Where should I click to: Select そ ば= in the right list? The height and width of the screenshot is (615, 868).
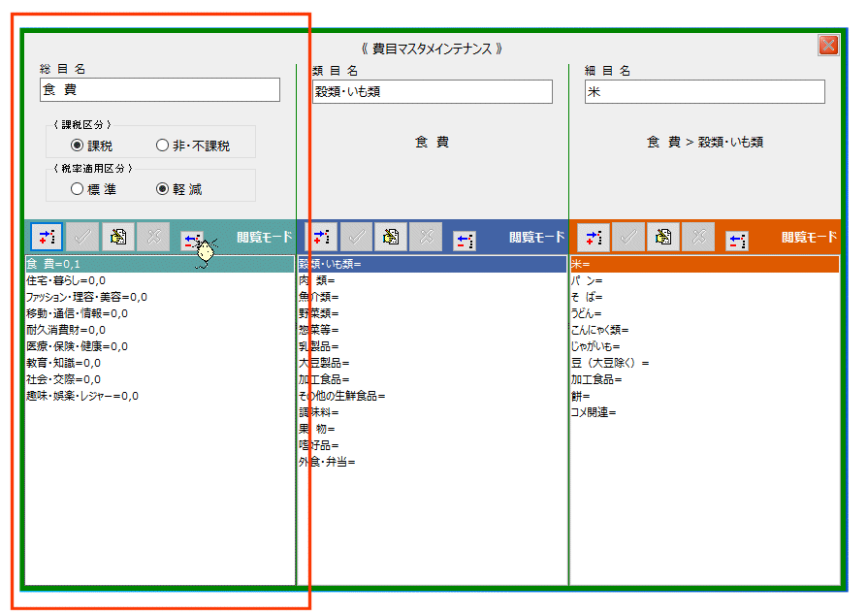(705, 297)
